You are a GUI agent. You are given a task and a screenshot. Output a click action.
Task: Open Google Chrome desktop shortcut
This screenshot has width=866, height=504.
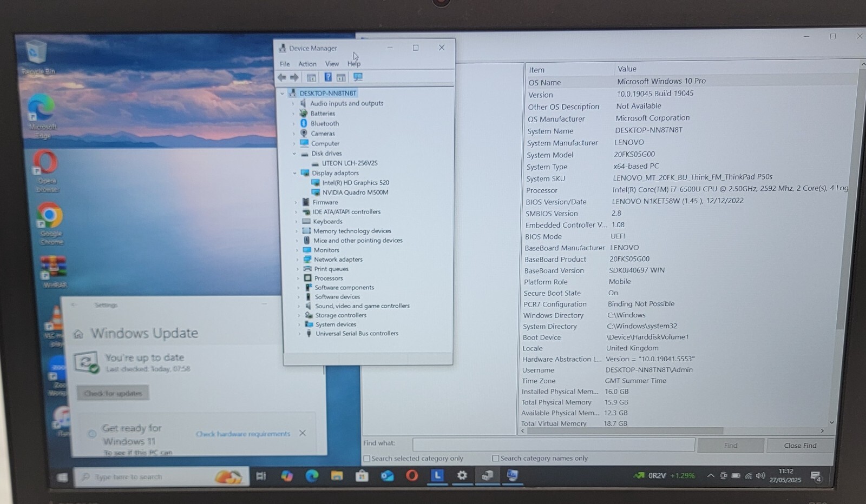click(50, 224)
